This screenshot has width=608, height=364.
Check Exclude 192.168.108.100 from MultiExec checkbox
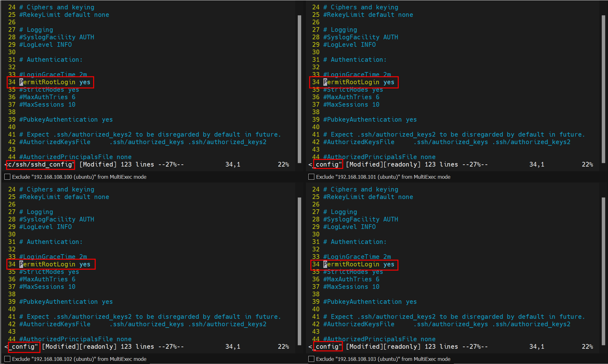click(7, 177)
